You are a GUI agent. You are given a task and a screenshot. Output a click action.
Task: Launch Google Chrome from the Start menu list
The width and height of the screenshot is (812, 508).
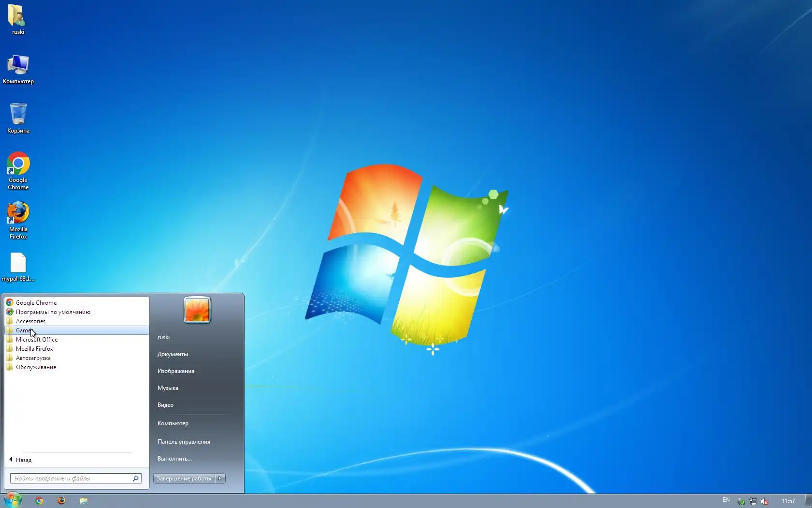(x=77, y=303)
